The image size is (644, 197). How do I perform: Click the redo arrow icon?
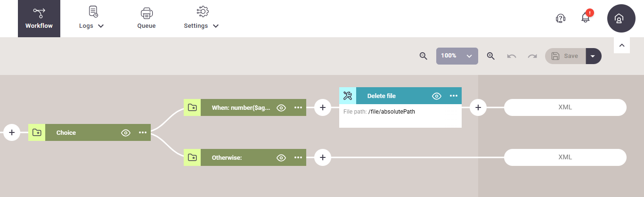point(532,56)
